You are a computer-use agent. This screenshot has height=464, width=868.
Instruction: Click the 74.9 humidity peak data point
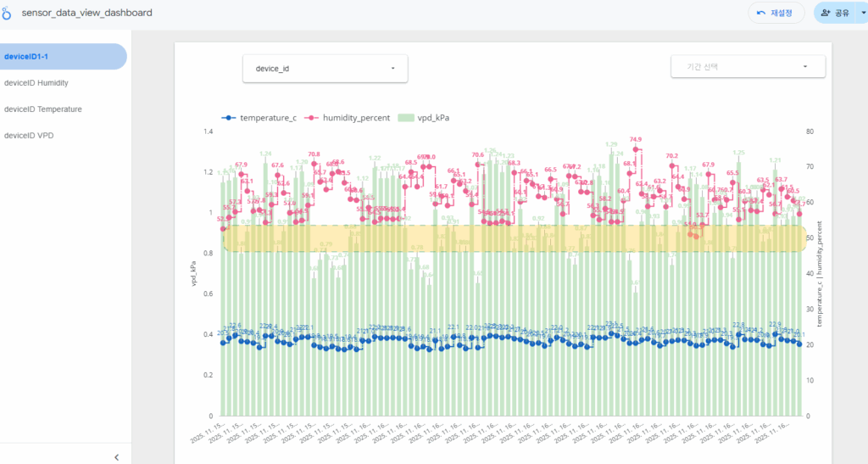click(636, 150)
